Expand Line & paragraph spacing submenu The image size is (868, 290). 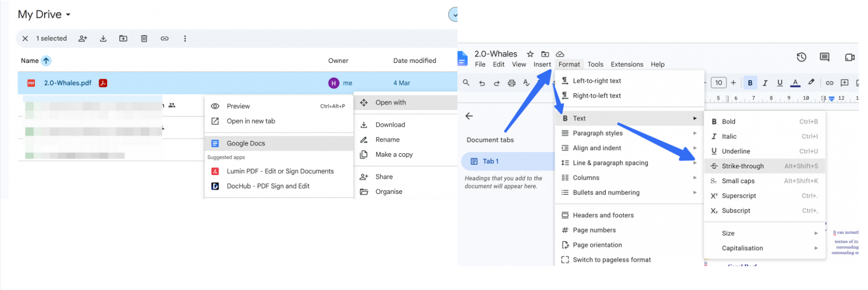(630, 163)
